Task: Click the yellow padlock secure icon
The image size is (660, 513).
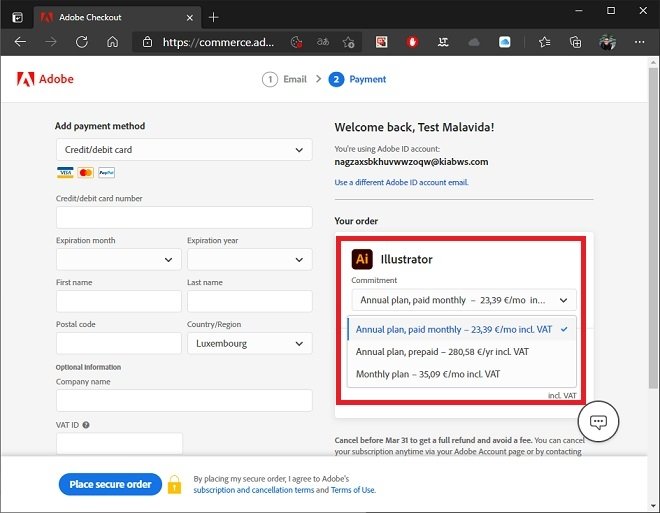Action: [174, 484]
